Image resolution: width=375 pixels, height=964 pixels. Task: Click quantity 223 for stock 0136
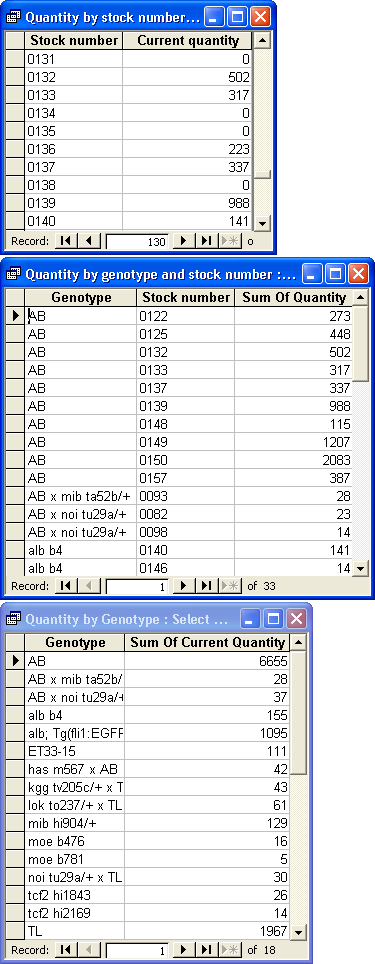(x=188, y=149)
